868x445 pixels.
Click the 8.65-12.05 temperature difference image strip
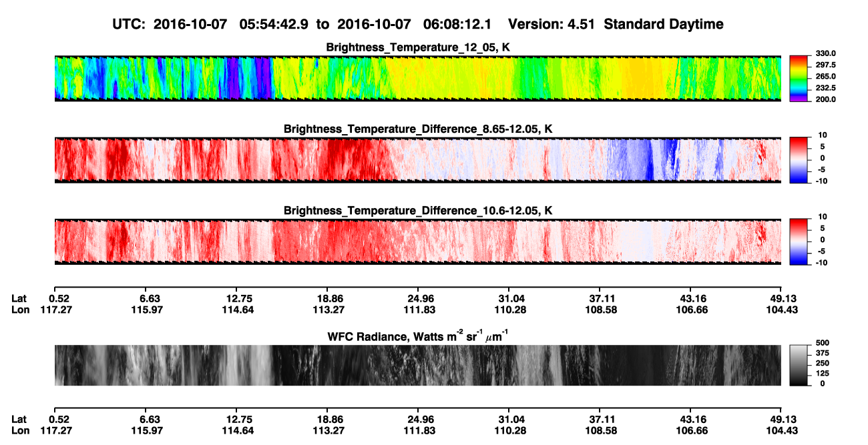click(417, 159)
